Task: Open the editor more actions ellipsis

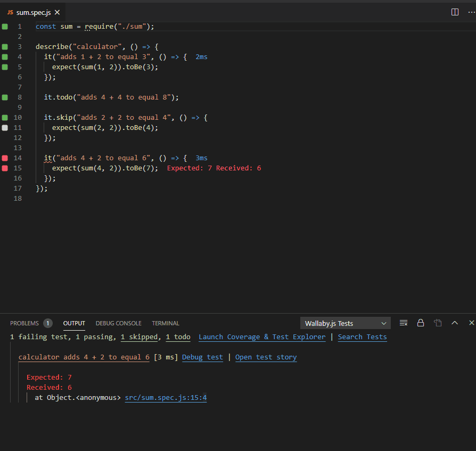Action: point(471,12)
